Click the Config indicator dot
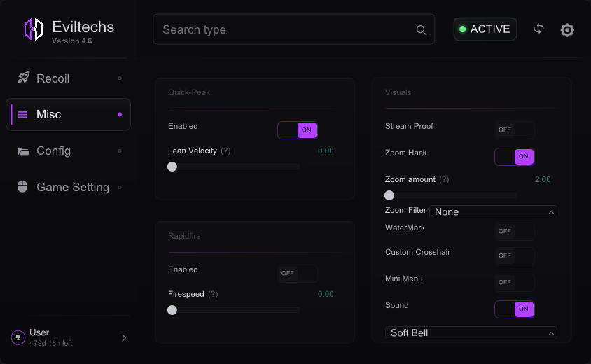This screenshot has height=364, width=591. click(x=120, y=150)
